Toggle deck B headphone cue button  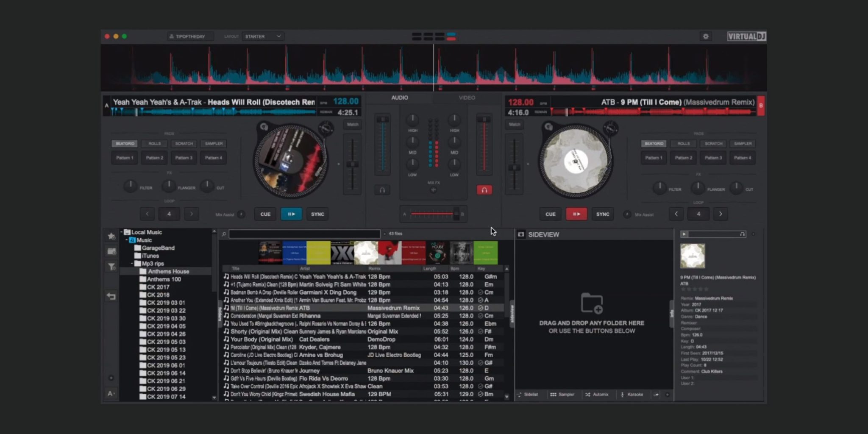click(484, 190)
